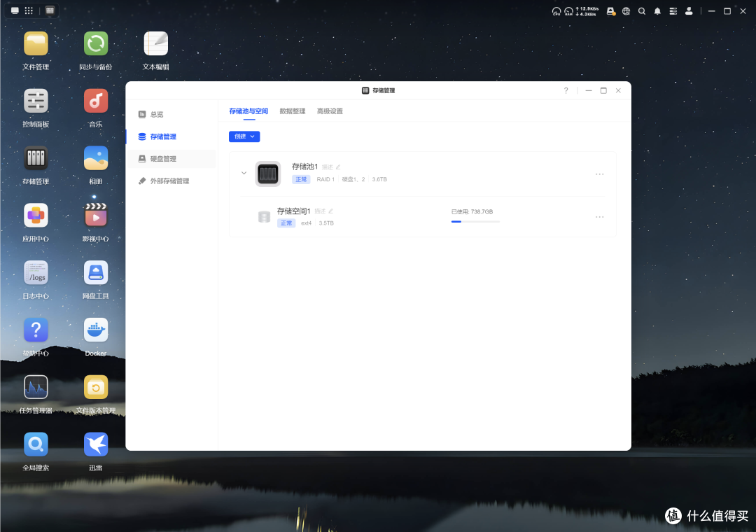View the RAM usage gauge

(x=569, y=11)
